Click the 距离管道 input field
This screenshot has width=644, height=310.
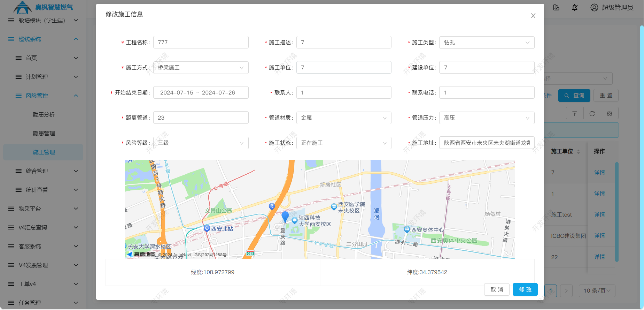click(x=201, y=118)
